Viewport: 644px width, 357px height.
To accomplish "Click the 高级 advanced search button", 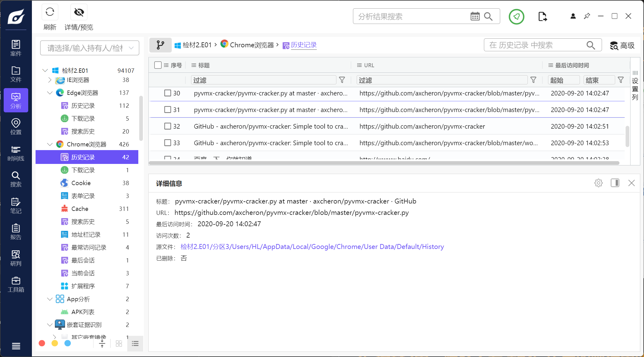I will (622, 45).
